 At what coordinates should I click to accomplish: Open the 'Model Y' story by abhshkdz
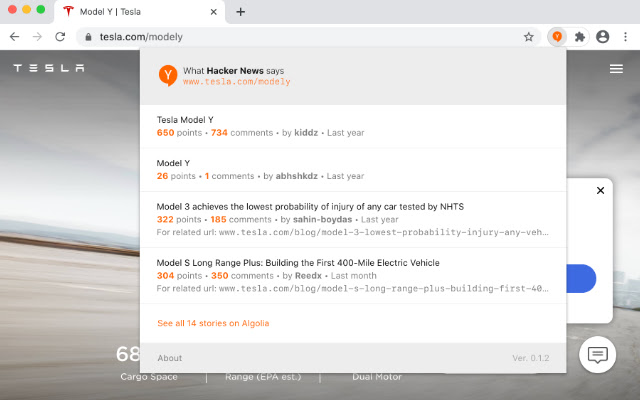(173, 163)
